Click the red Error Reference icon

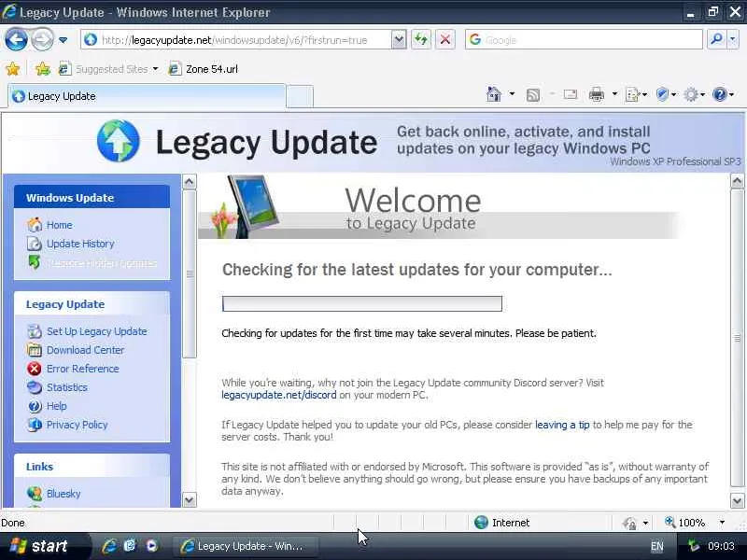pos(35,369)
